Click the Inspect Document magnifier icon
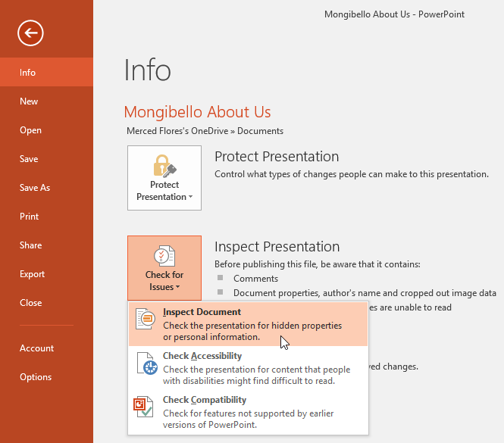The width and height of the screenshot is (504, 443). pos(145,320)
